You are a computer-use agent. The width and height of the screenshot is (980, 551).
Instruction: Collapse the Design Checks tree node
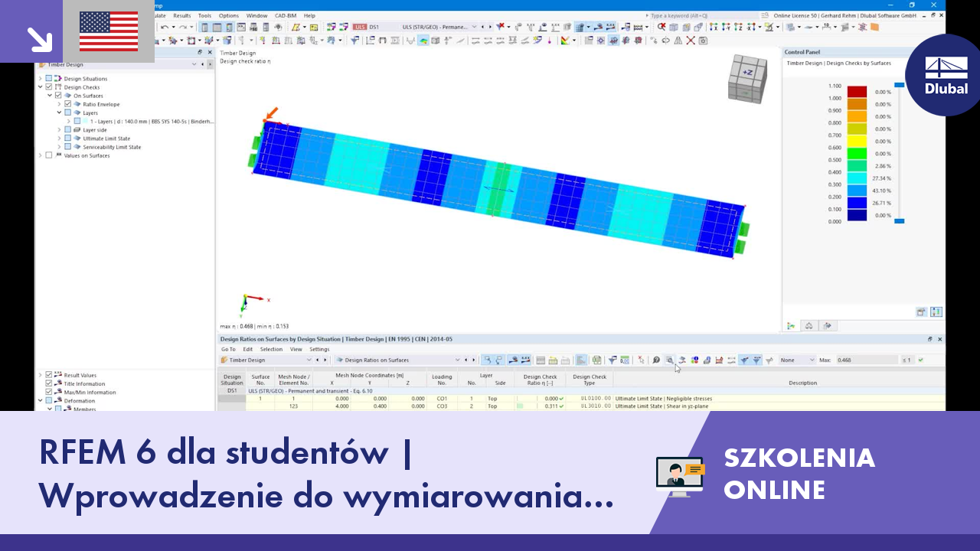pyautogui.click(x=41, y=87)
